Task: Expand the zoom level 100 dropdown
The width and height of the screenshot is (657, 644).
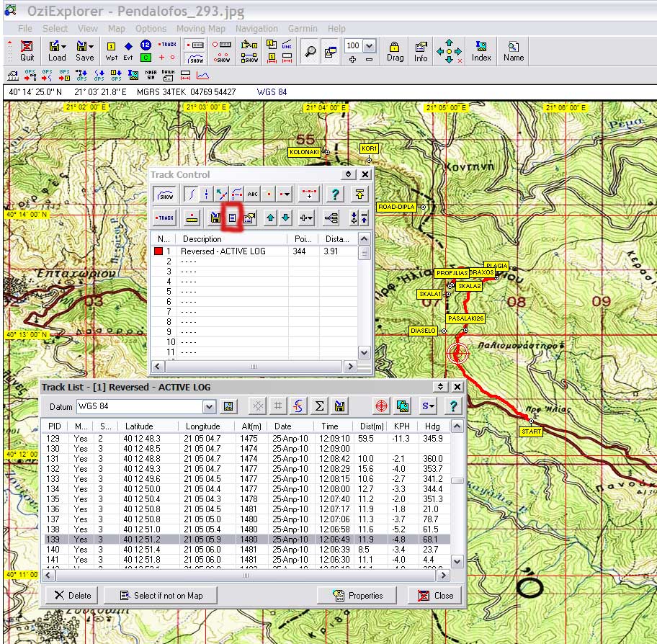Action: (x=370, y=46)
